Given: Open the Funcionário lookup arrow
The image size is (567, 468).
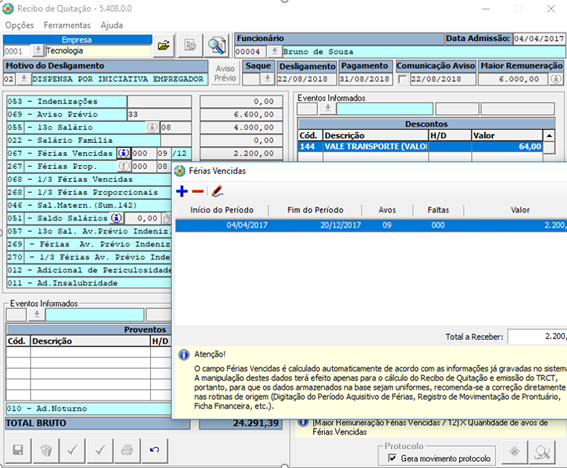Looking at the screenshot, I should pyautogui.click(x=274, y=51).
